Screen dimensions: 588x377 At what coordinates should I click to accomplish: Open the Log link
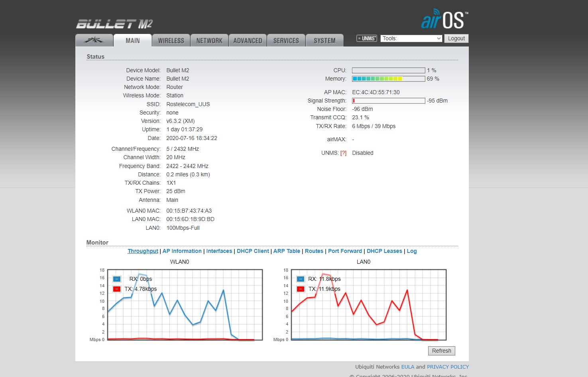(x=412, y=251)
